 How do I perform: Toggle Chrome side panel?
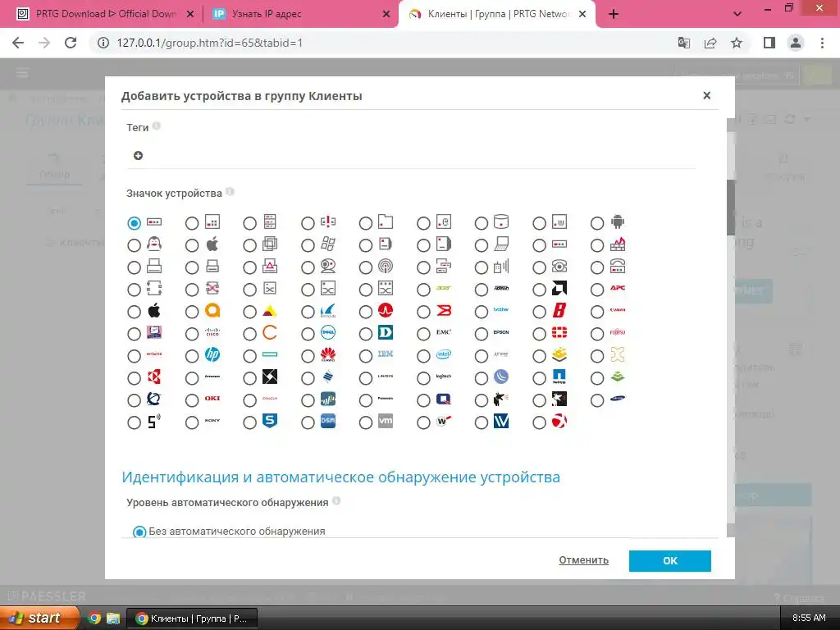[769, 43]
